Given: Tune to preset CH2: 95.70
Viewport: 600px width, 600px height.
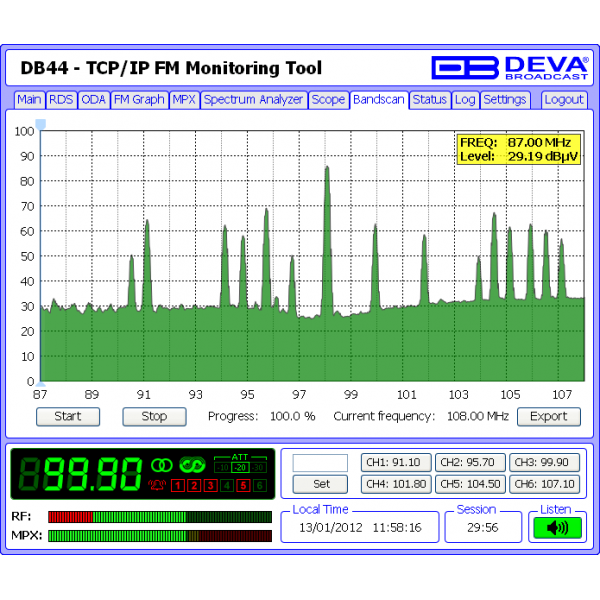Looking at the screenshot, I should tap(470, 462).
